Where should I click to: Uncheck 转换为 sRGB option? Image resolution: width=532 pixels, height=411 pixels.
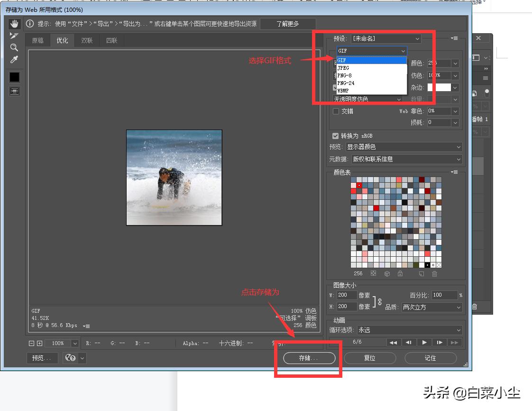pyautogui.click(x=335, y=136)
